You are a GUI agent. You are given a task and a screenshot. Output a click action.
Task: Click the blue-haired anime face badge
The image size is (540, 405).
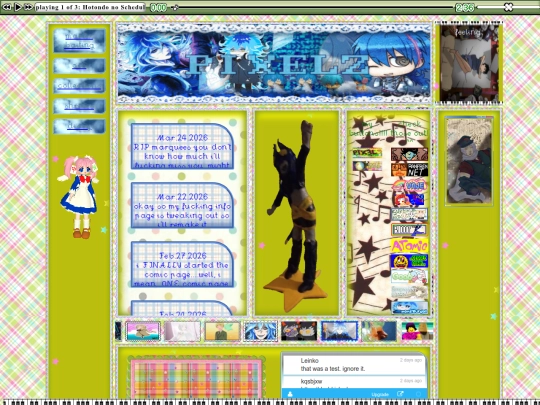[x=409, y=308]
